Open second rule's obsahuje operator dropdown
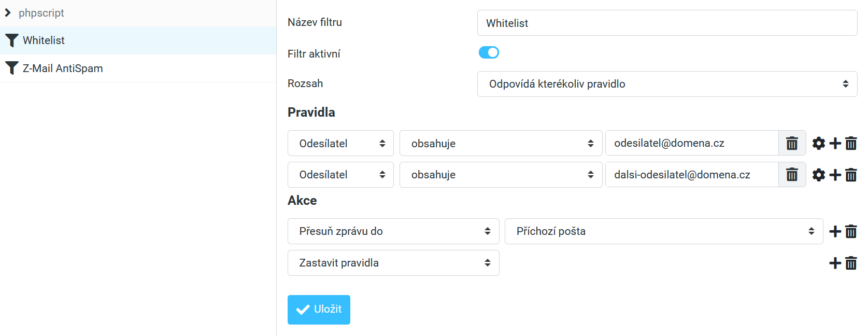 (x=501, y=175)
